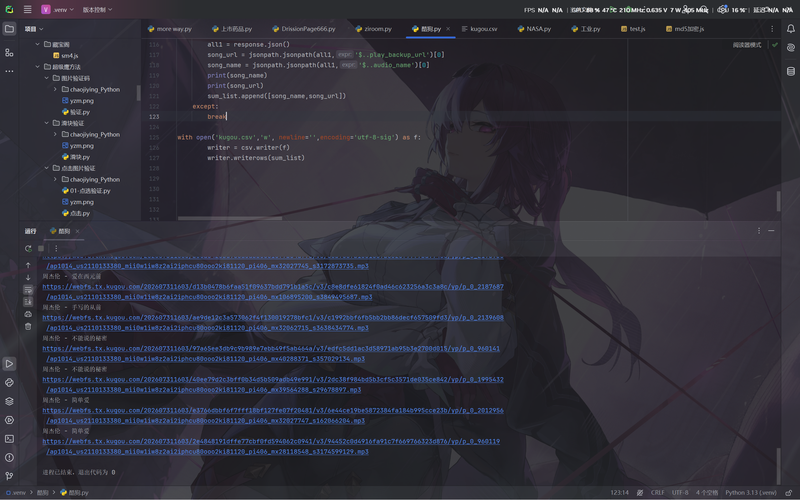
Task: Open console link ending p_0_1995632
Action: [273, 379]
